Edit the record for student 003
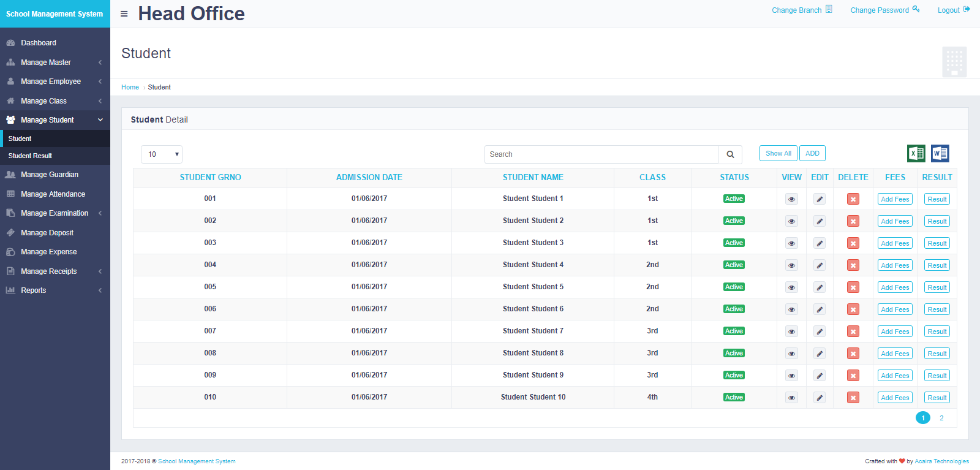980x470 pixels. coord(820,243)
